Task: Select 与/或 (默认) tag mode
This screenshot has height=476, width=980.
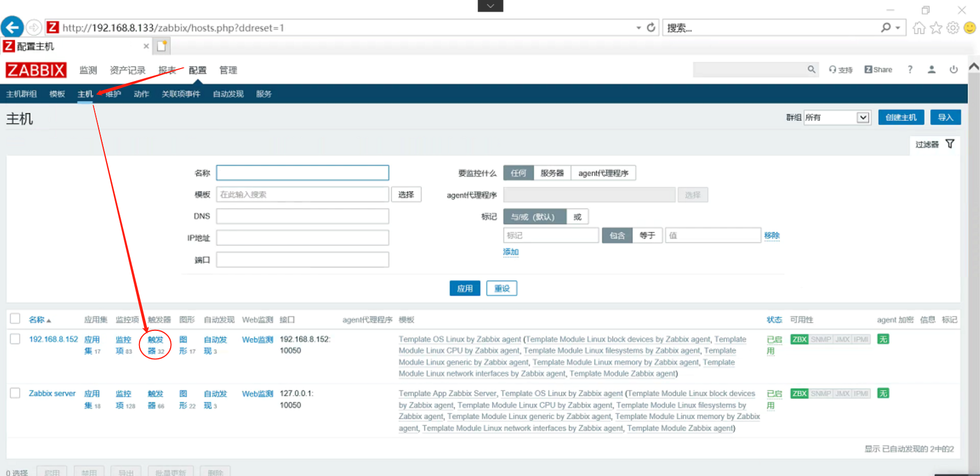Action: click(x=534, y=216)
